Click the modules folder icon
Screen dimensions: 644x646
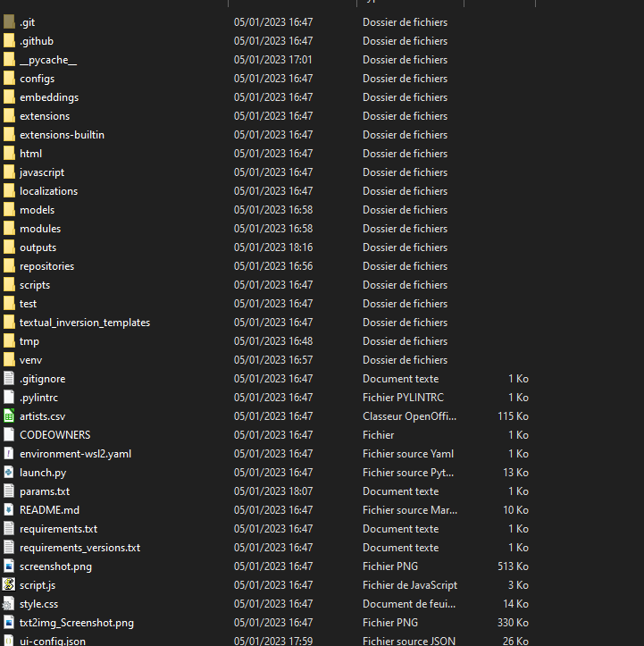click(x=9, y=228)
